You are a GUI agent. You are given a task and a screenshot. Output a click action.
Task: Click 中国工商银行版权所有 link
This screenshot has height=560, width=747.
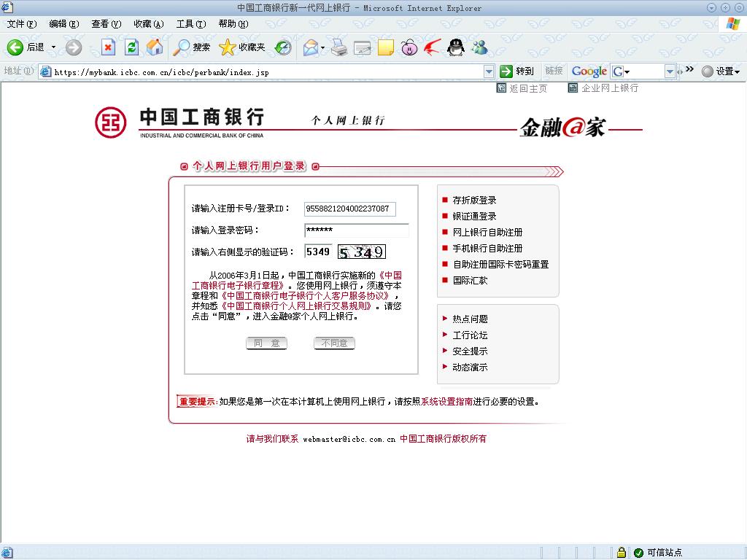point(443,439)
